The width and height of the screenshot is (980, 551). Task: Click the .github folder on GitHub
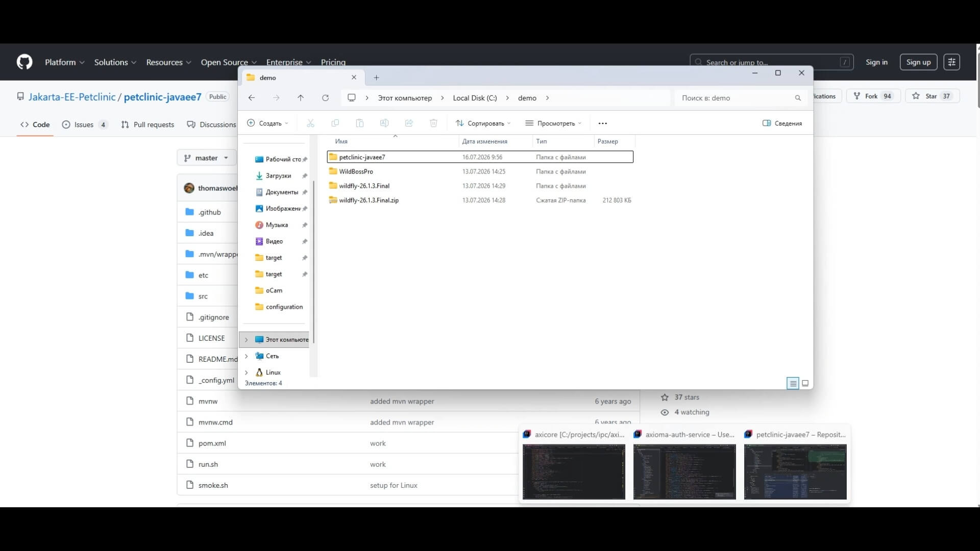click(209, 212)
